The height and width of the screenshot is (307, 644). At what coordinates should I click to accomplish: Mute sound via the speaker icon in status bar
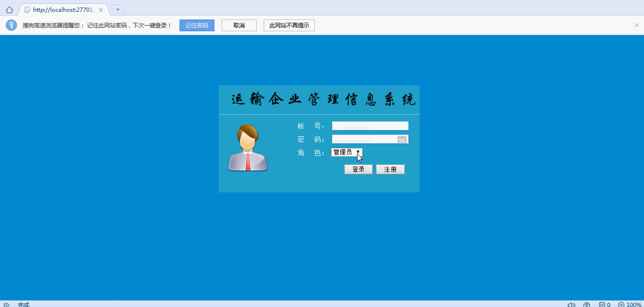(x=571, y=304)
